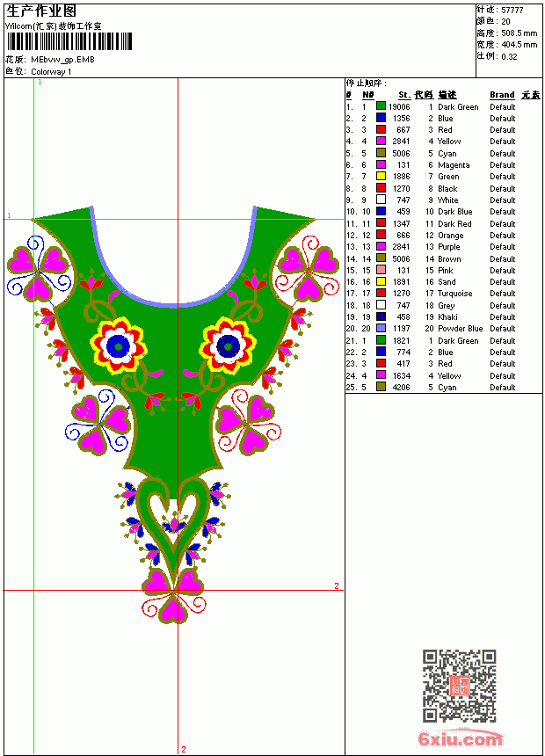Click the Khaki hatched swatch in row 19
Viewport: 545px width, 756px height.
point(381,316)
